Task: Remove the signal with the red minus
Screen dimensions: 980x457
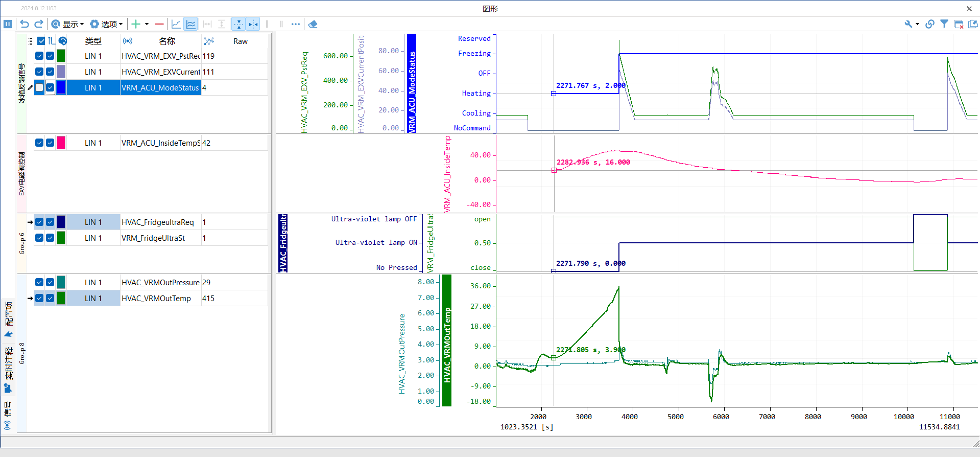Action: tap(159, 24)
